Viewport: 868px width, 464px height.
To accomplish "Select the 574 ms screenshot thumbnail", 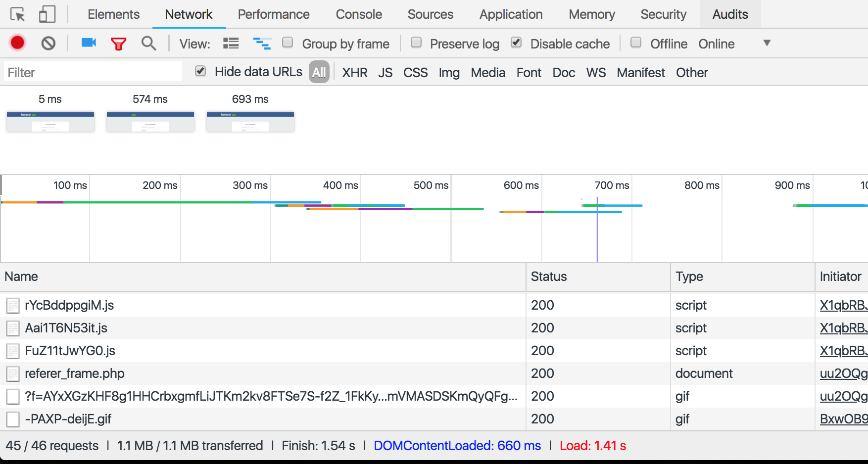I will pos(150,122).
